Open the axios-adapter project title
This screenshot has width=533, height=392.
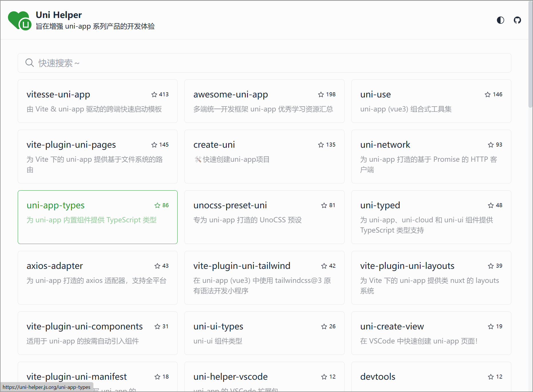click(55, 266)
